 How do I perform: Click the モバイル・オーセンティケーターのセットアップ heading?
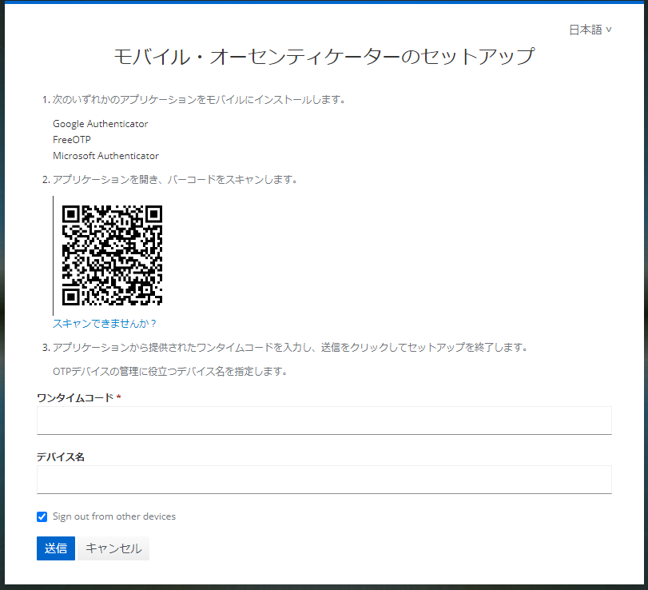pyautogui.click(x=324, y=56)
